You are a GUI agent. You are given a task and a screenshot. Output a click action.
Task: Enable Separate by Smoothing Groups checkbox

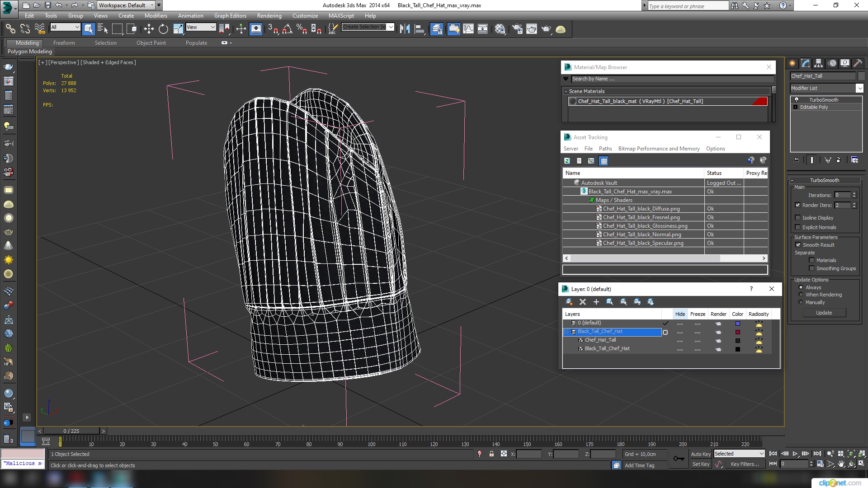pos(811,268)
